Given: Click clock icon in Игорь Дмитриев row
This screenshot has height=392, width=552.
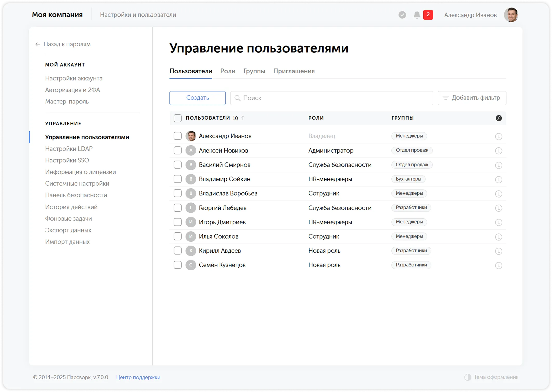Looking at the screenshot, I should (x=498, y=222).
